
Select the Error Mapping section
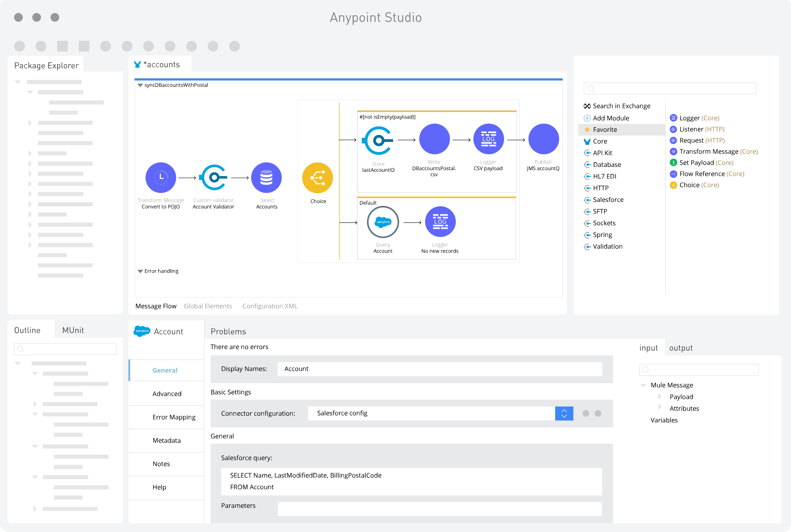point(165,416)
